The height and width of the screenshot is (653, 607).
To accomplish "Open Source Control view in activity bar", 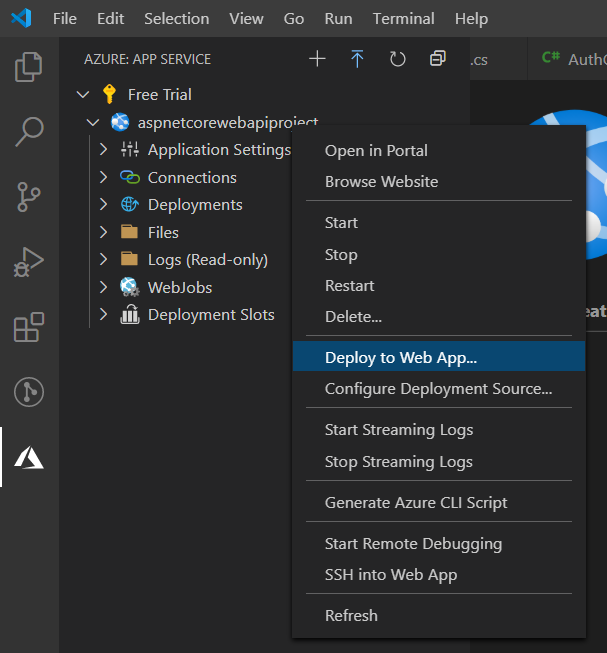I will (x=29, y=197).
